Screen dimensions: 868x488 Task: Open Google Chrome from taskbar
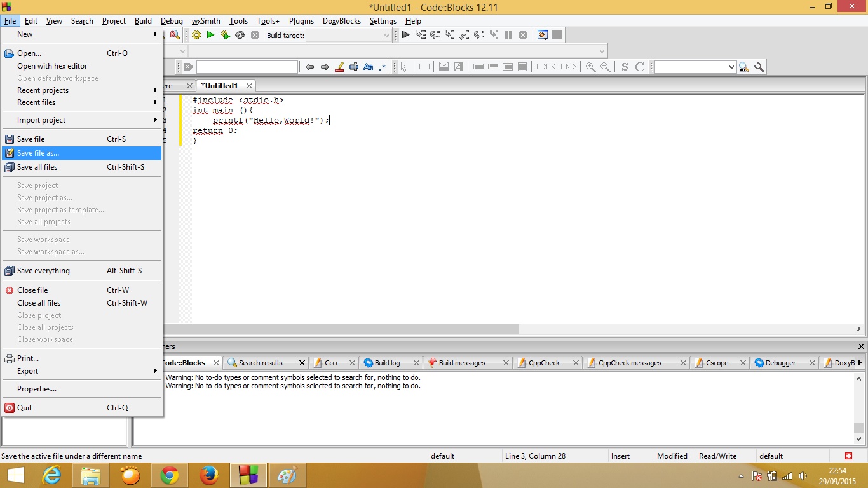(x=170, y=475)
